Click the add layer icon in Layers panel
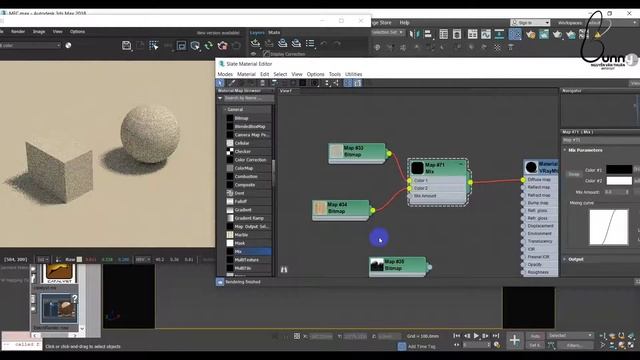 pos(256,43)
